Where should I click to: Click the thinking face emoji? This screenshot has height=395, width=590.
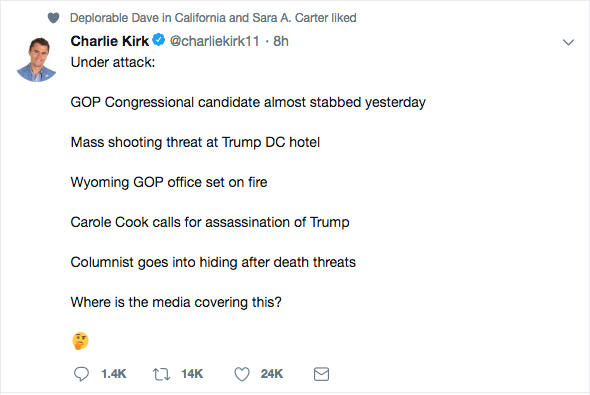pos(81,341)
